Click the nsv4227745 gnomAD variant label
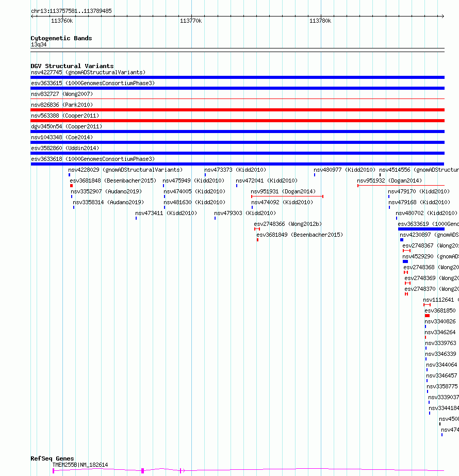Image resolution: width=459 pixels, height=476 pixels. [88, 72]
